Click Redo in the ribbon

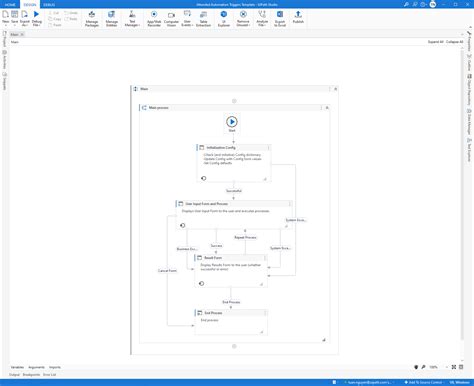71,19
